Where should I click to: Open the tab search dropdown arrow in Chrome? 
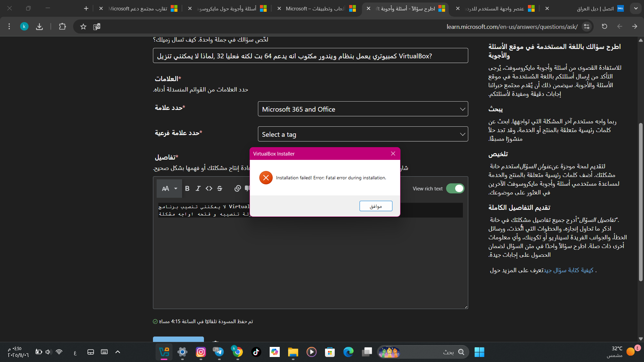pos(636,8)
